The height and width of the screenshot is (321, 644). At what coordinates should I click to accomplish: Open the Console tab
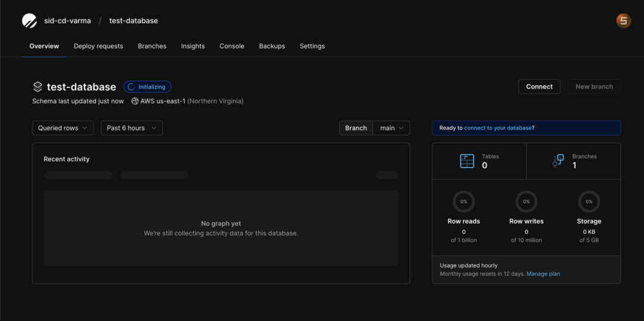232,46
